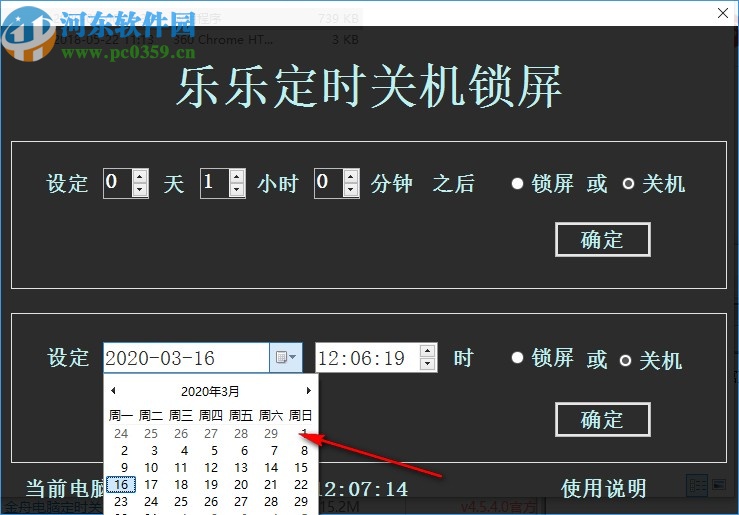
Task: Confirm countdown with upper 确定 button
Action: (603, 239)
